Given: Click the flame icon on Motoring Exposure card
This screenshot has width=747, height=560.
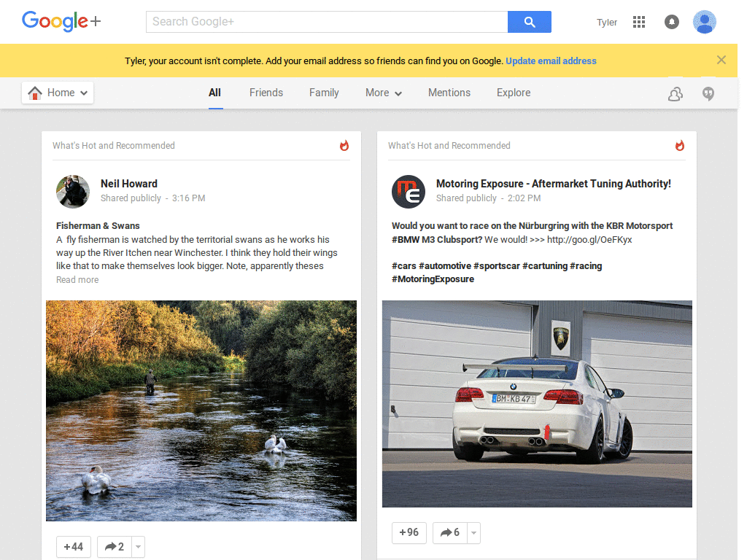Looking at the screenshot, I should click(680, 146).
